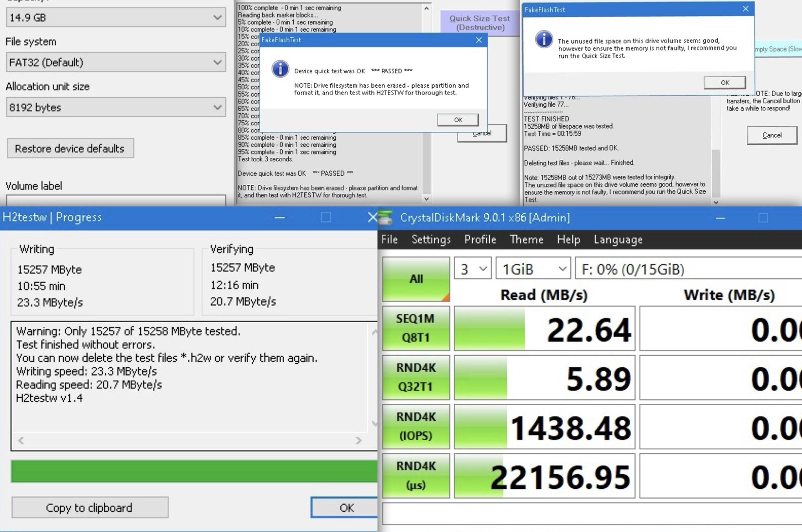Click the "Test finished without errors." line
The image size is (802, 532).
click(x=86, y=345)
